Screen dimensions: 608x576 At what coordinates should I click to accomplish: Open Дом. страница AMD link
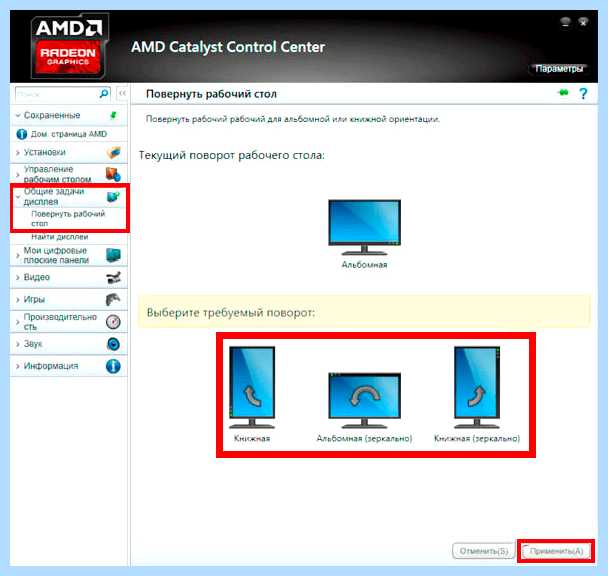pyautogui.click(x=69, y=134)
